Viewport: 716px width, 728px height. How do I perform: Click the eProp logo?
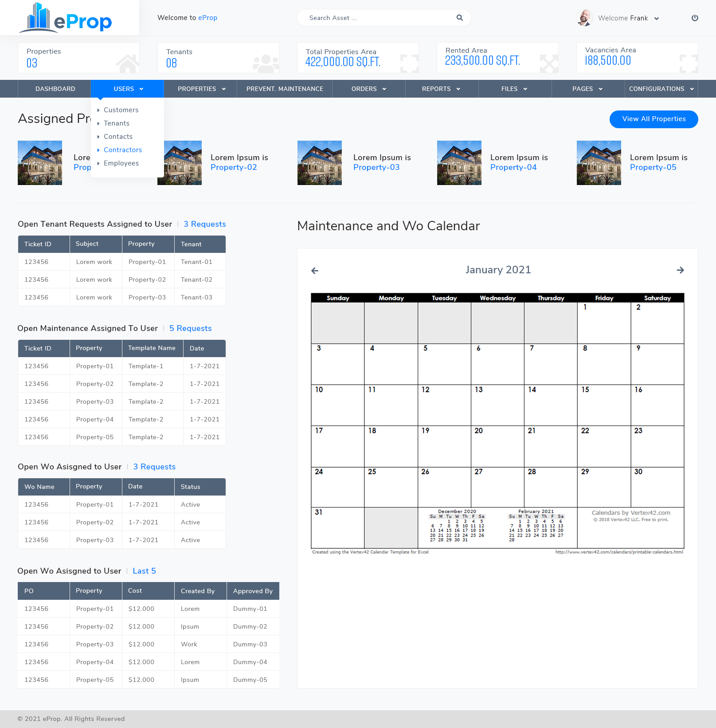coord(69,18)
